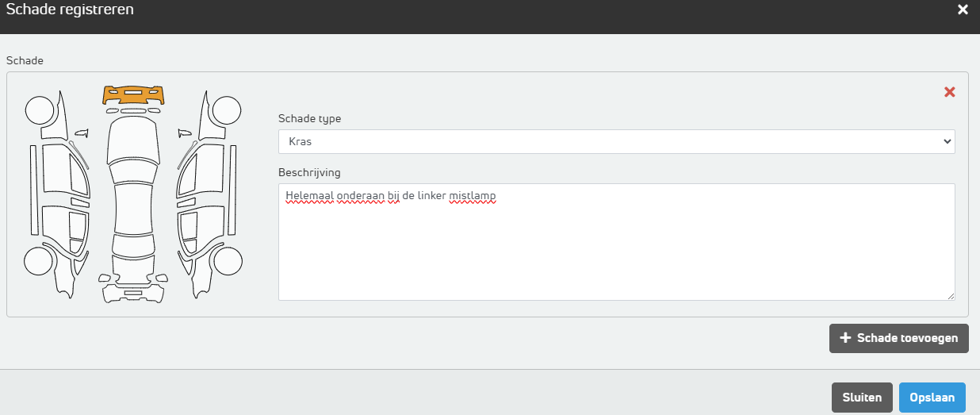Screen dimensions: 980x415
Task: Save the damage with Opslaan
Action: click(932, 398)
